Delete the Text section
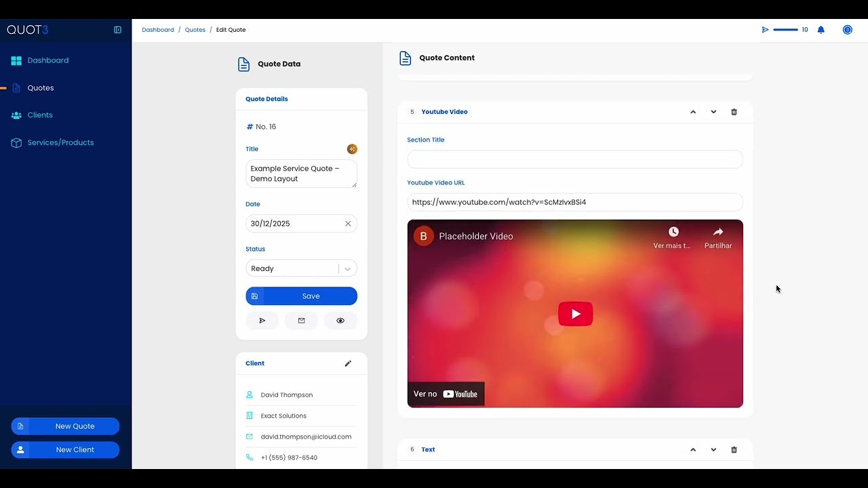This screenshot has height=488, width=868. pos(734,449)
